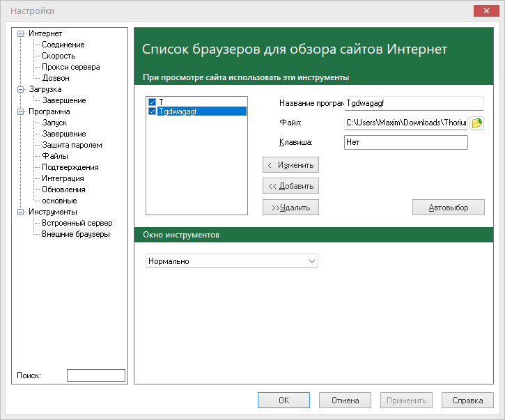
Task: Select Соединение in settings tree
Action: pos(63,45)
